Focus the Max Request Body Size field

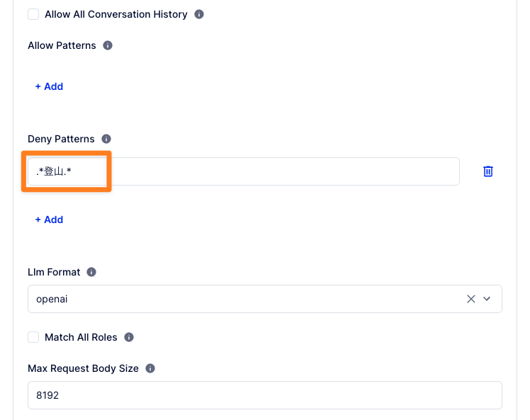(x=264, y=395)
